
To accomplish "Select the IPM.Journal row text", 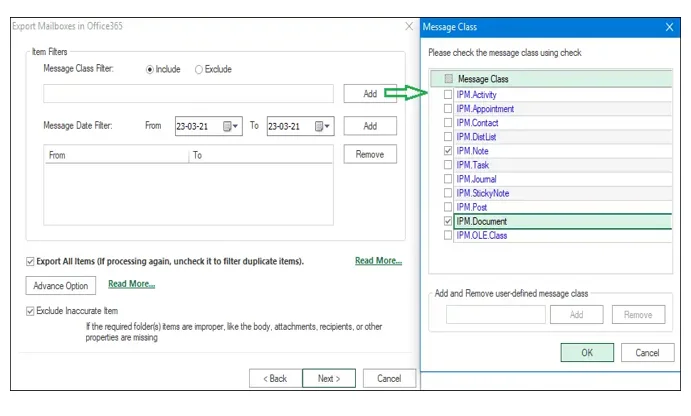I will click(x=476, y=179).
